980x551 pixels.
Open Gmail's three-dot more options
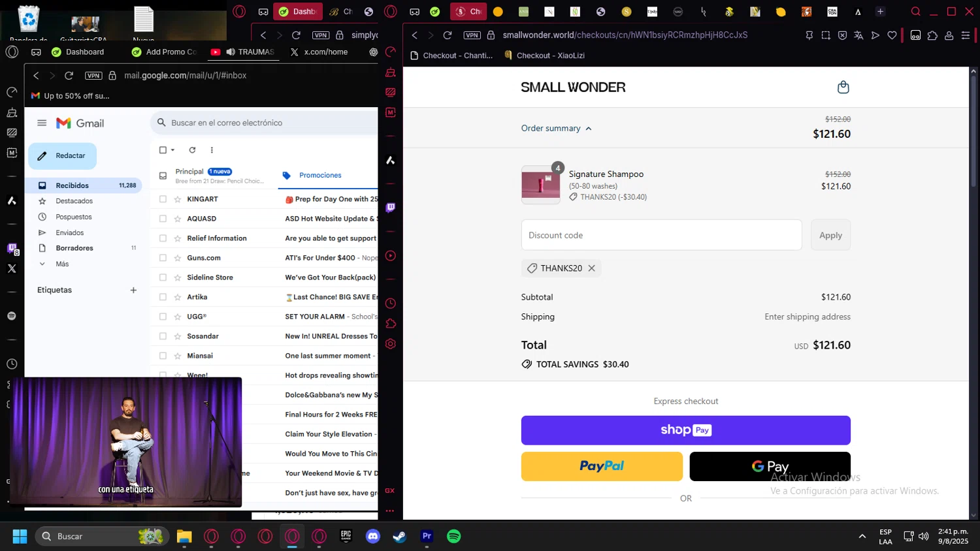click(x=212, y=150)
